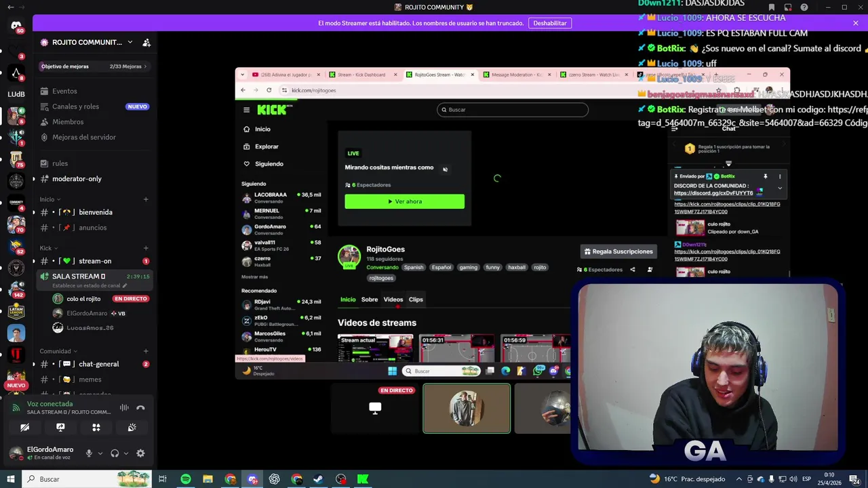This screenshot has height=488, width=868.
Task: Select Explorar in Kick sidebar
Action: point(267,146)
